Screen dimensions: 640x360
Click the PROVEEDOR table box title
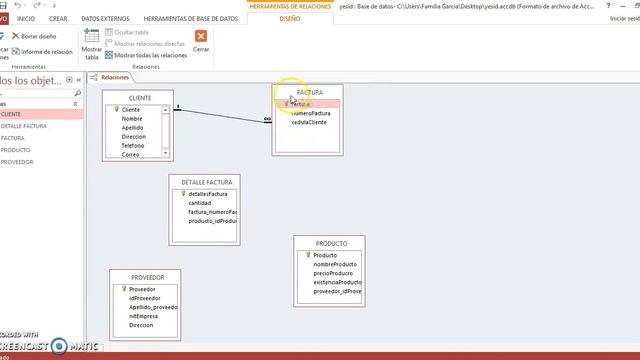coord(148,278)
